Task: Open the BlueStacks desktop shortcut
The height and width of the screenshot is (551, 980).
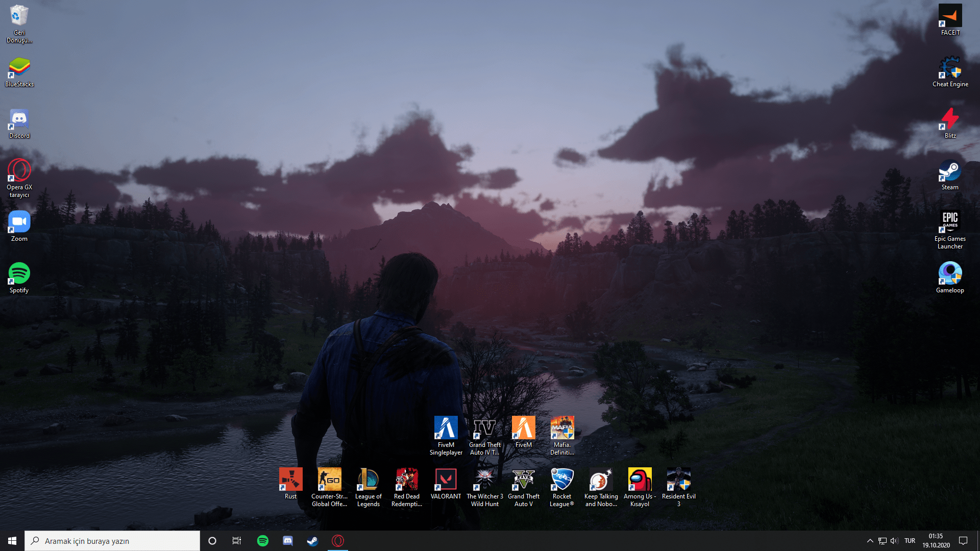Action: pyautogui.click(x=19, y=69)
